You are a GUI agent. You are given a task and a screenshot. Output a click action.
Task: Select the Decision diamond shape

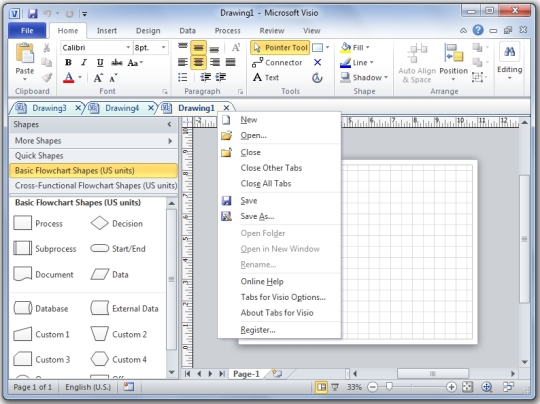tap(116, 223)
